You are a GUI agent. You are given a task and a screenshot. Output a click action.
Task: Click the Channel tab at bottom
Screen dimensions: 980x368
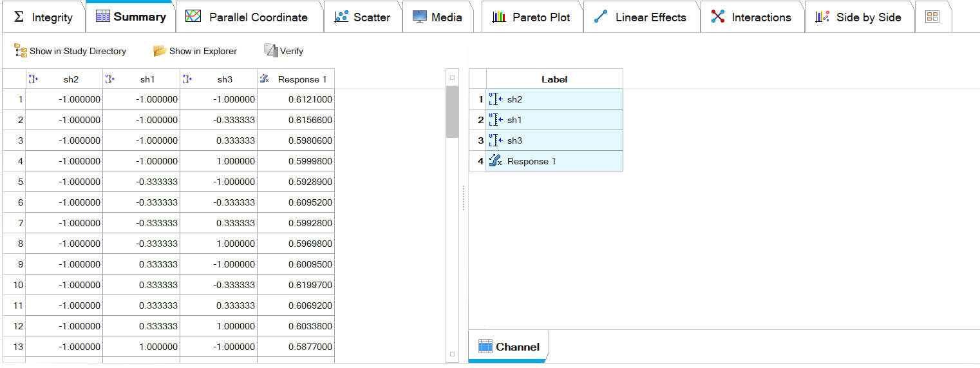pyautogui.click(x=509, y=347)
